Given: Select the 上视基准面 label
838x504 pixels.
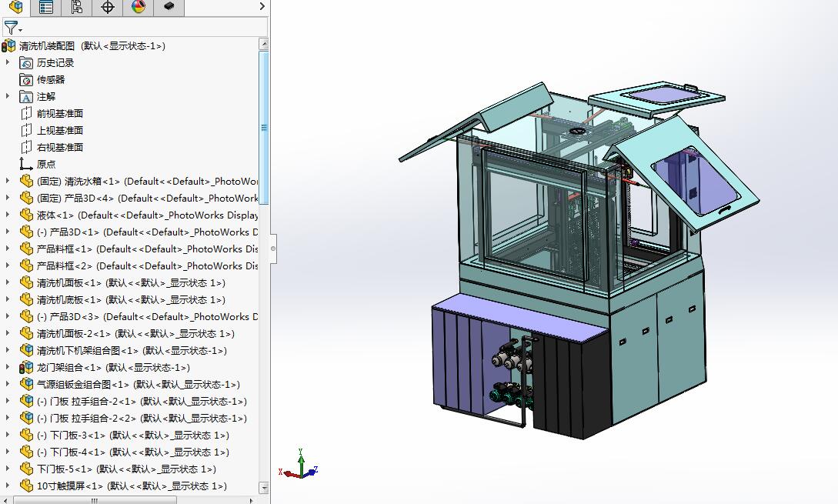Looking at the screenshot, I should pyautogui.click(x=60, y=130).
